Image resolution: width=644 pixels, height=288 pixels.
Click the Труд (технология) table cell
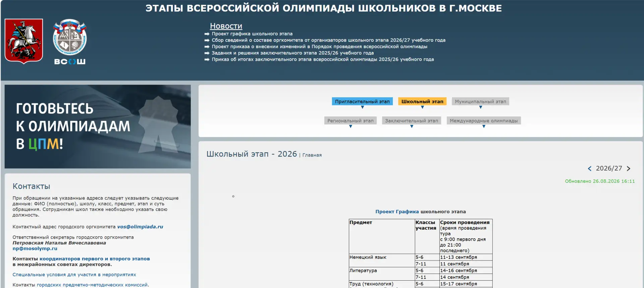(382, 284)
